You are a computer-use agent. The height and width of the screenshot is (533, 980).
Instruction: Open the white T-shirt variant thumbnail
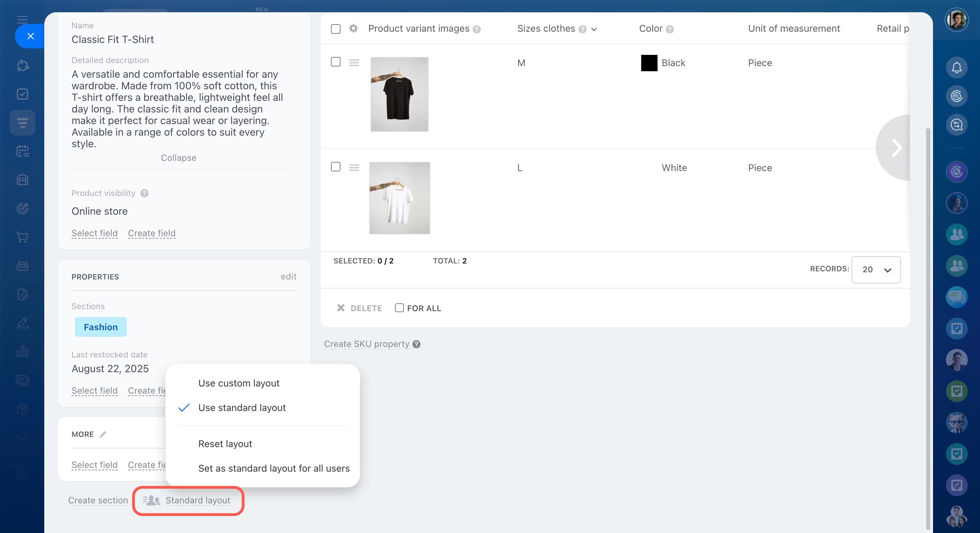coord(399,198)
